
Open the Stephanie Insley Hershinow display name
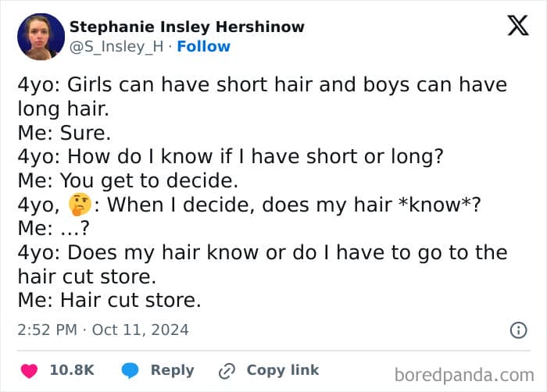coord(187,27)
